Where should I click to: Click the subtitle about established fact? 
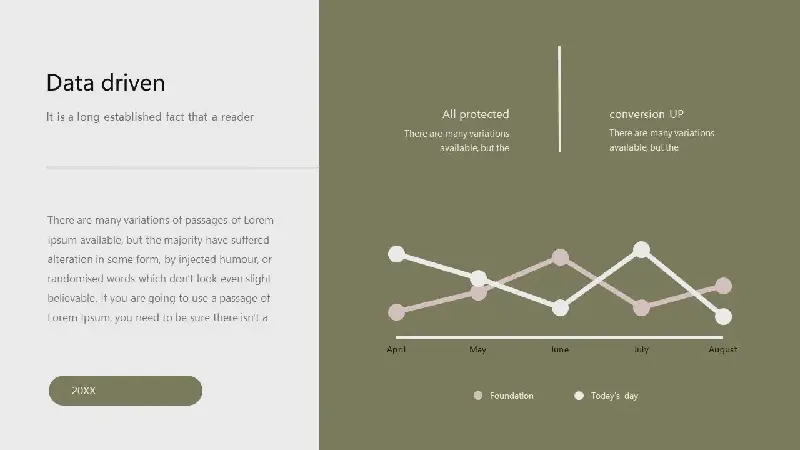tap(150, 117)
